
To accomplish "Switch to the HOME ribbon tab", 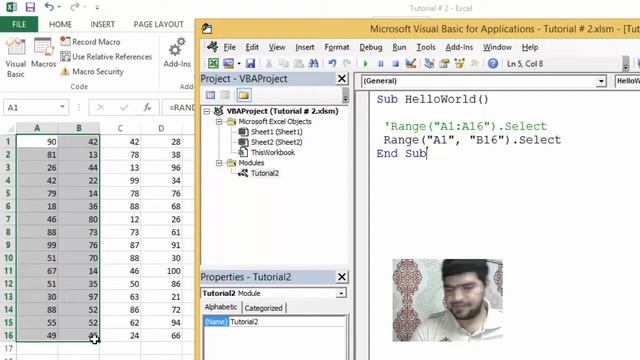I will point(60,24).
